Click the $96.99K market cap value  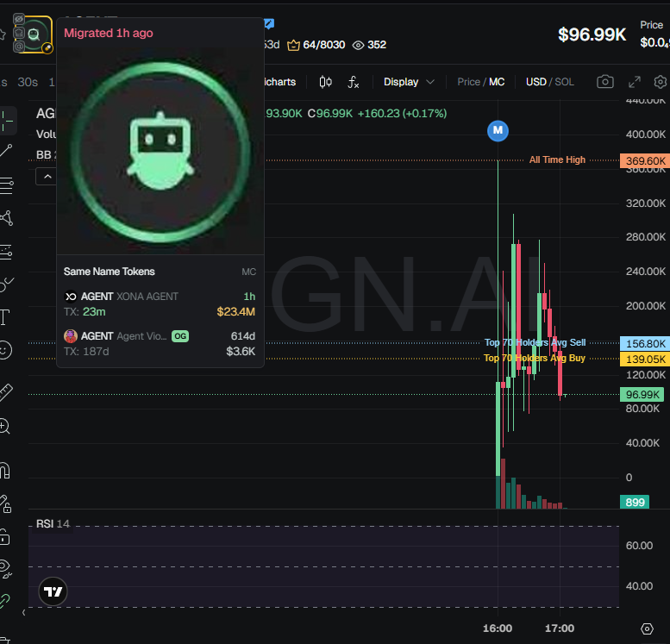click(x=592, y=34)
